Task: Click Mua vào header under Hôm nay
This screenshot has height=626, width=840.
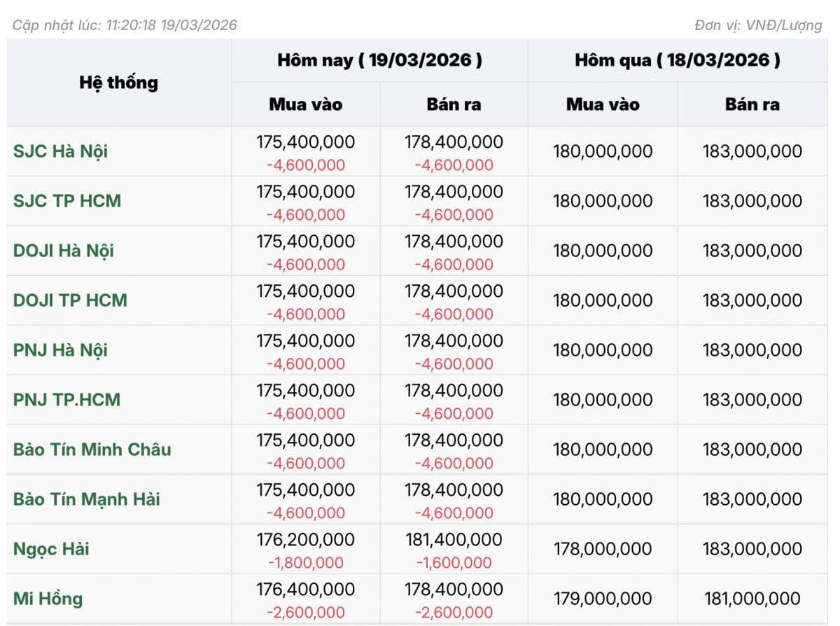Action: click(x=306, y=104)
